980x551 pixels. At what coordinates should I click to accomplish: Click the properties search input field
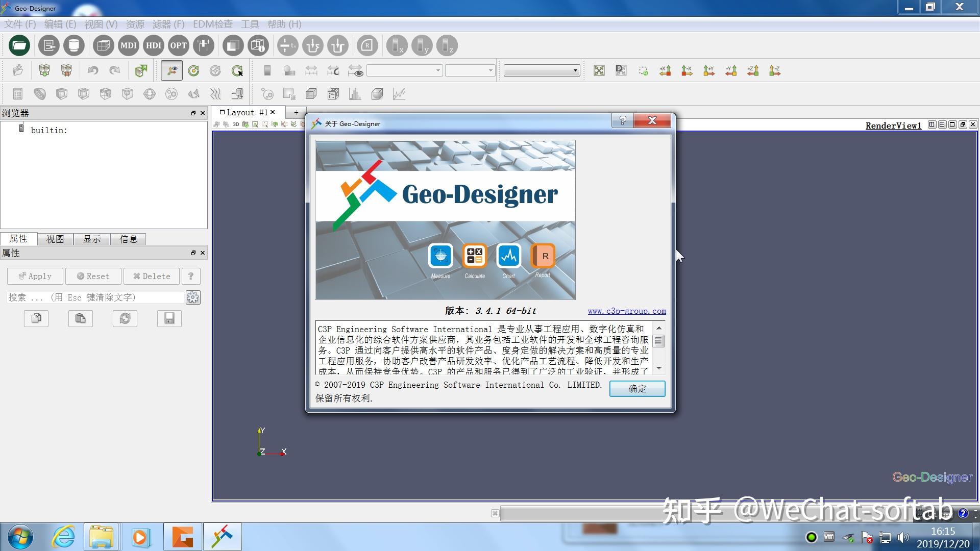click(x=95, y=297)
